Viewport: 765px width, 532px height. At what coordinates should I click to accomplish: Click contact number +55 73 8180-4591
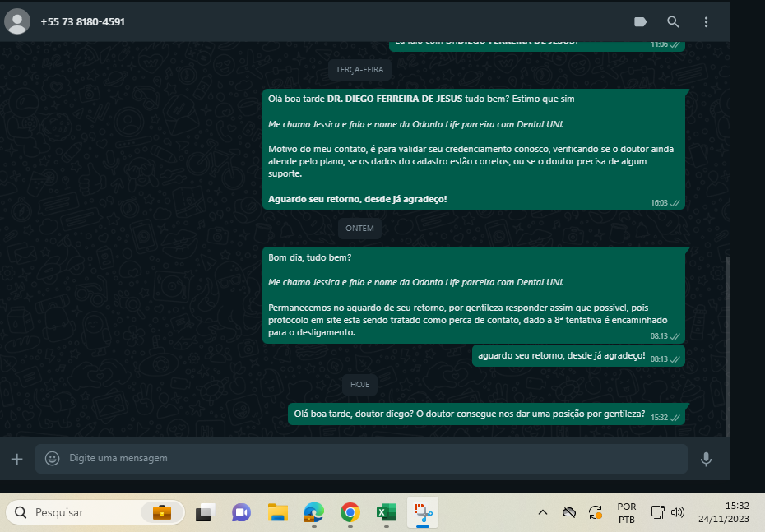tap(82, 22)
